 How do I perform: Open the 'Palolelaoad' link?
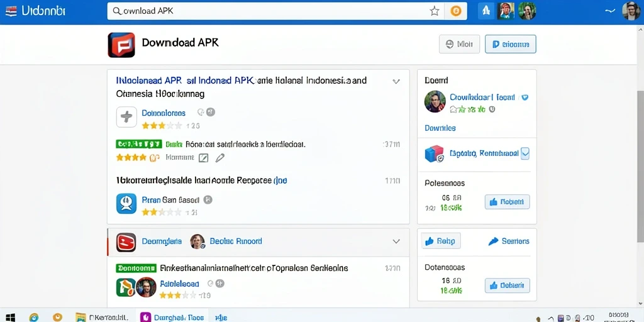(179, 284)
